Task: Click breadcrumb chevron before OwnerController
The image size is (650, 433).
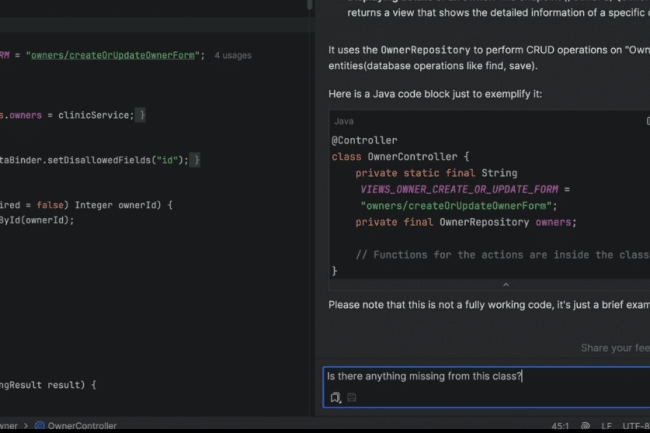Action: (26, 426)
